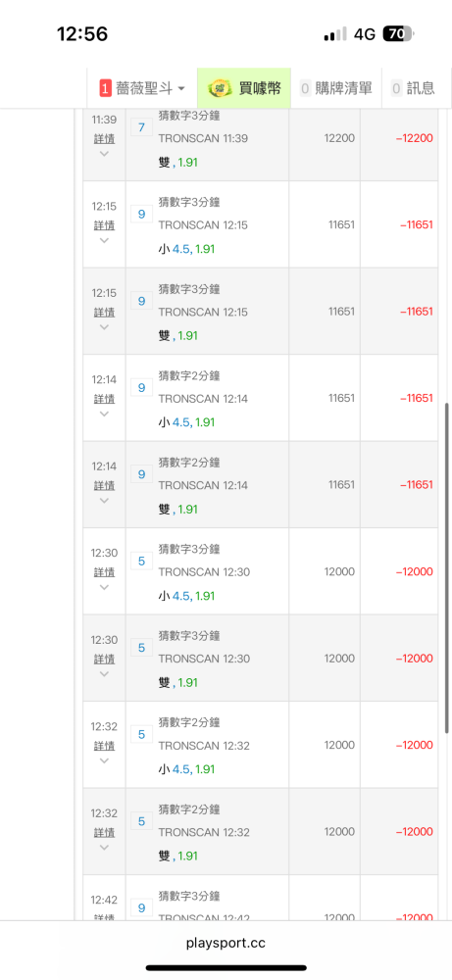The width and height of the screenshot is (452, 980).
Task: Expand the chevron in the 12:32 小 4.5 row
Action: click(104, 760)
